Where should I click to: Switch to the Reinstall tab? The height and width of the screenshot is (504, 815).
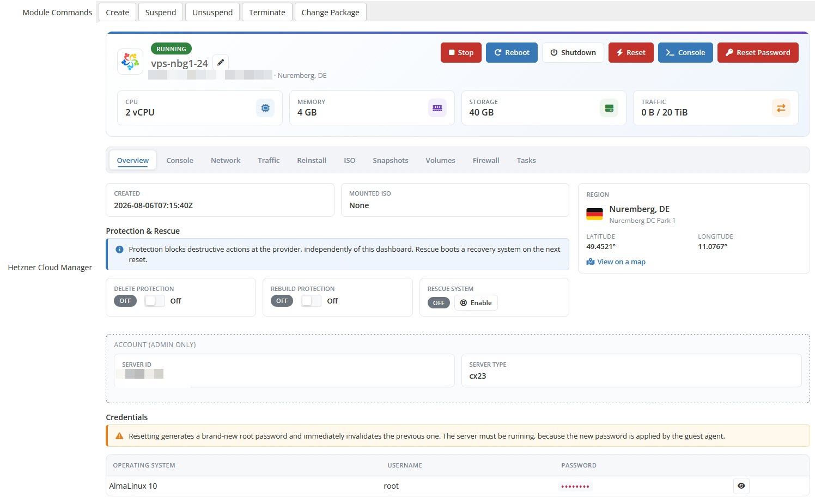pyautogui.click(x=312, y=160)
